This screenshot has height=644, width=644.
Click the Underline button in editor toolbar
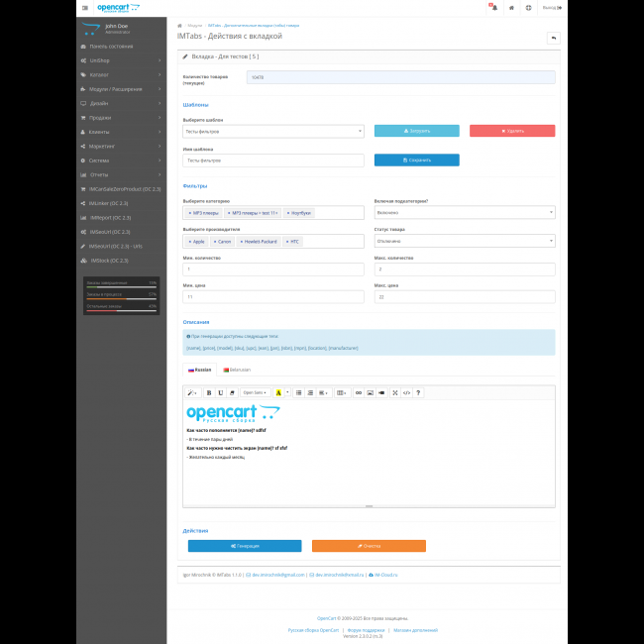point(219,392)
